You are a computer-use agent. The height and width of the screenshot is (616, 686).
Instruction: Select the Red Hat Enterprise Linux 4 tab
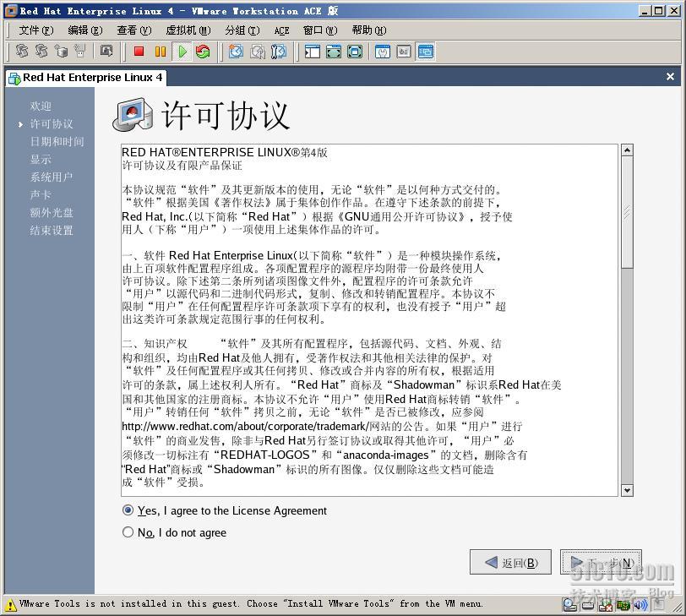(86, 78)
